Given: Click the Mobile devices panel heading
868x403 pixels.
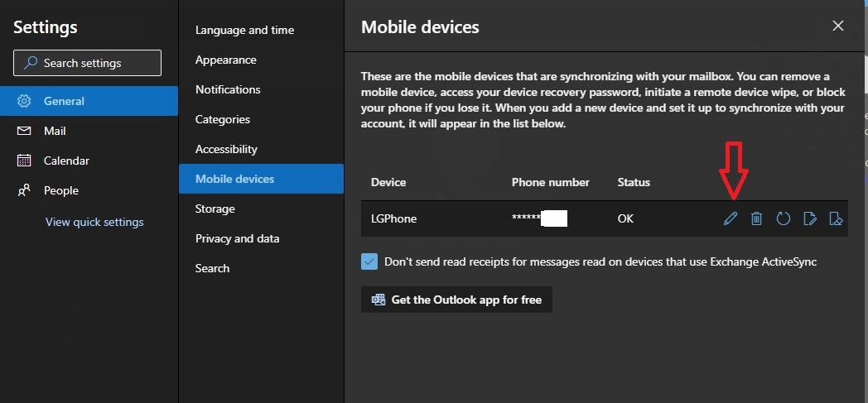Looking at the screenshot, I should 420,26.
